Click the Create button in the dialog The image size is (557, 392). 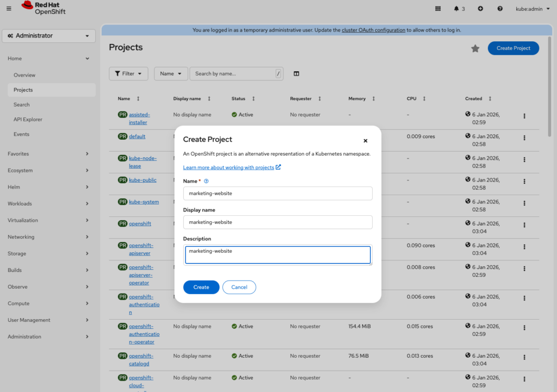tap(201, 287)
